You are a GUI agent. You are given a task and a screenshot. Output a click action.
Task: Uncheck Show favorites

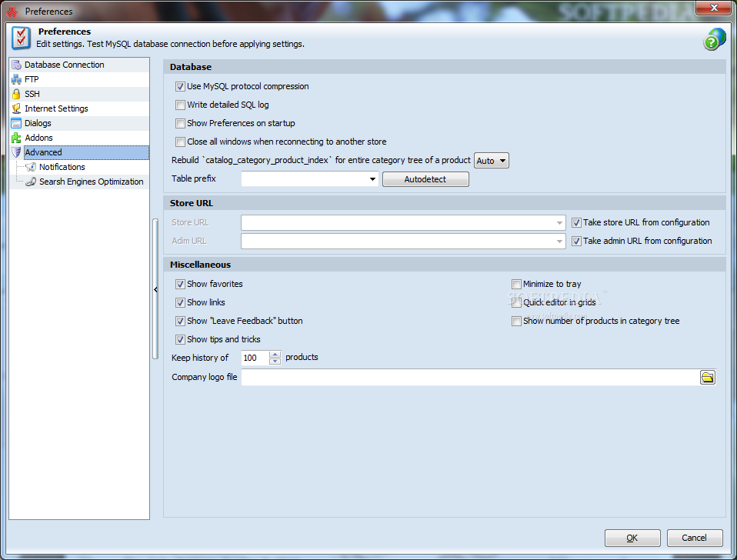pos(180,284)
